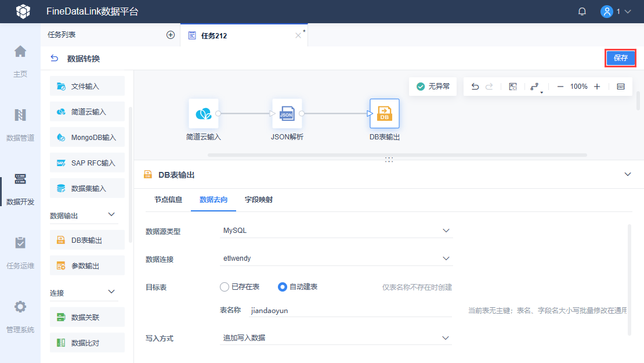Select the JSON解析 node on canvas
The image size is (644, 363).
[x=287, y=113]
